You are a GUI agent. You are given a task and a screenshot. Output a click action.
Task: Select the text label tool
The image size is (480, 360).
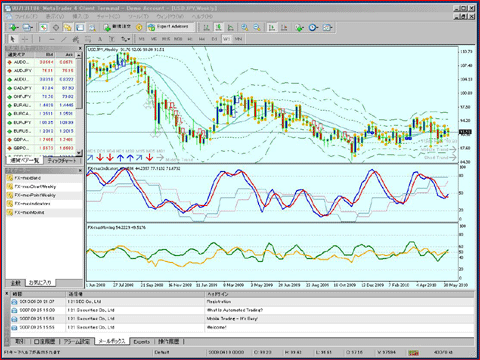(112, 39)
